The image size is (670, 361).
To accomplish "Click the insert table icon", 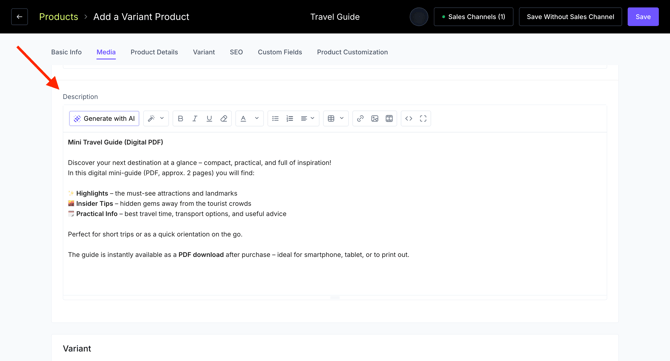I will pos(331,118).
